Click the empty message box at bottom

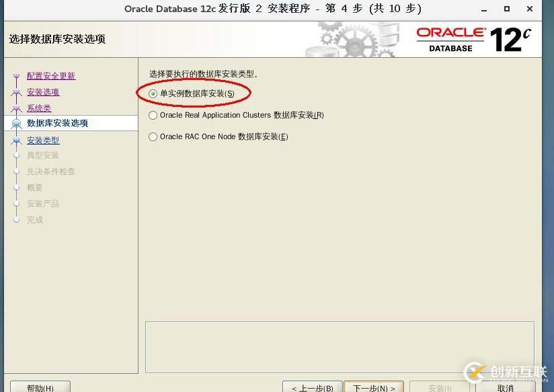pos(339,346)
